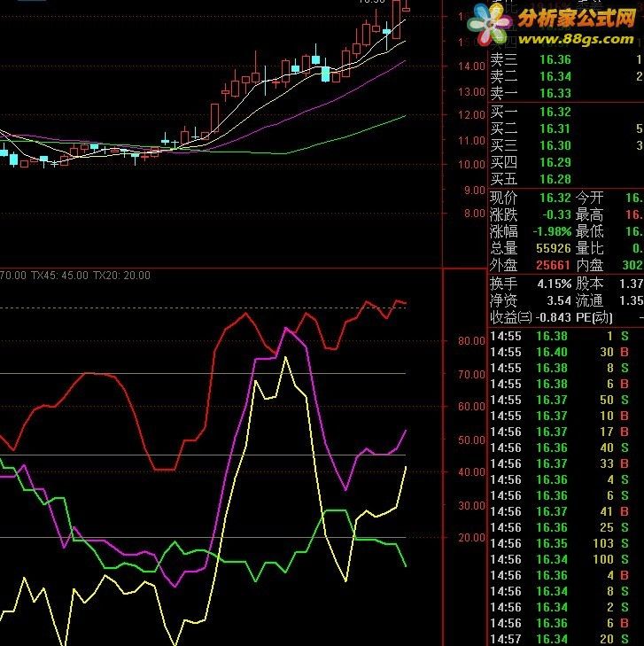644x646 pixels.
Task: Click the 12.00 price axis label
Action: (471, 115)
